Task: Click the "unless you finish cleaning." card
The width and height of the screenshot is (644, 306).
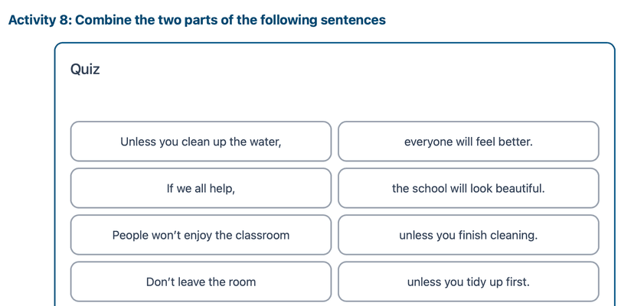Action: point(468,235)
